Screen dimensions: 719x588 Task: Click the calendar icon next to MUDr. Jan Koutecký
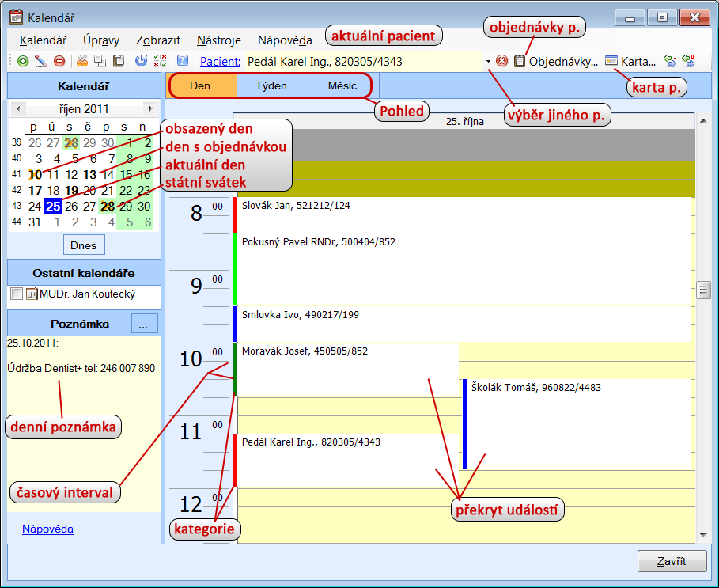click(x=32, y=294)
